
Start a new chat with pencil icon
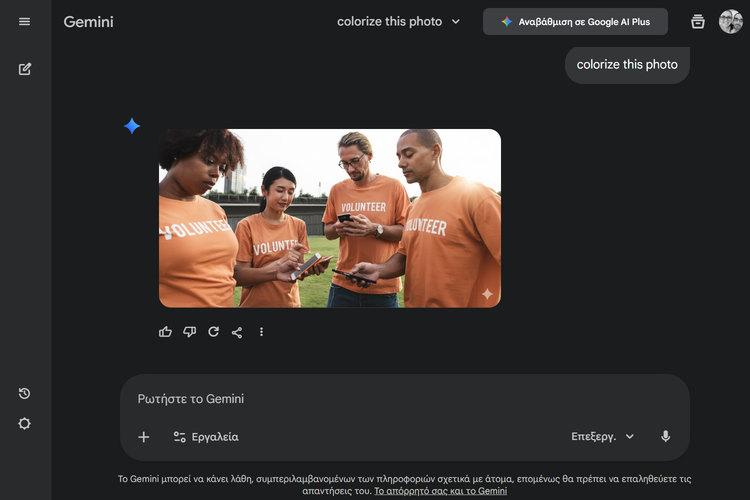click(x=25, y=69)
